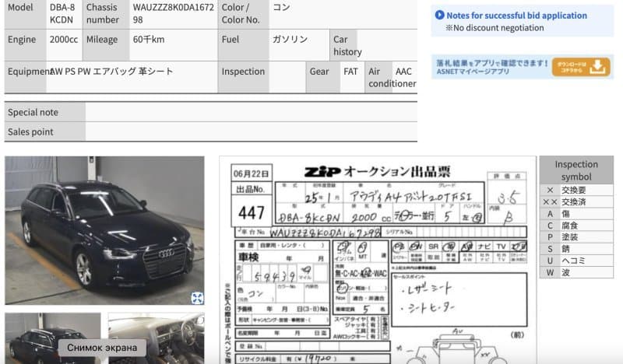
Task: Click chassis number WAUZZZ8K0DA167298 value
Action: click(173, 13)
